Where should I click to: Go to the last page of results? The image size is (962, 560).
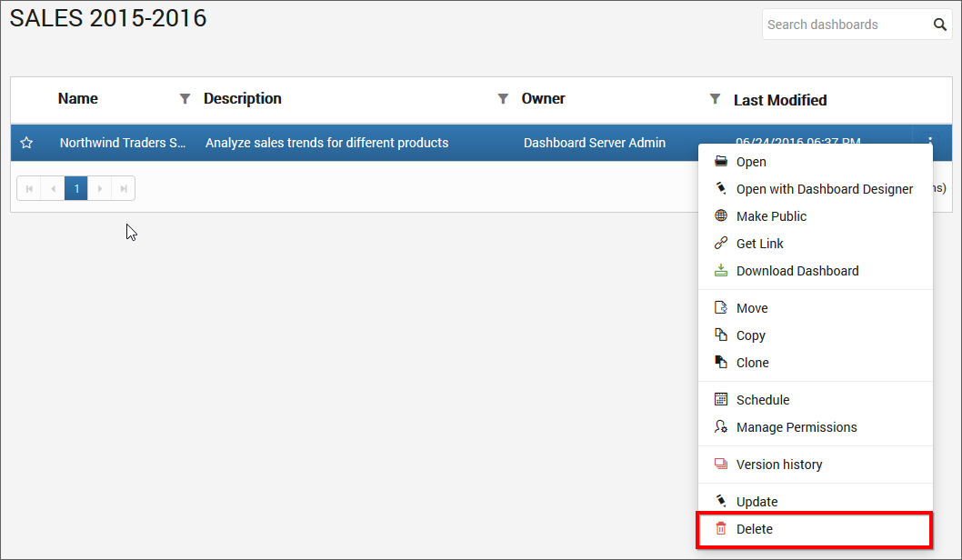coord(124,188)
